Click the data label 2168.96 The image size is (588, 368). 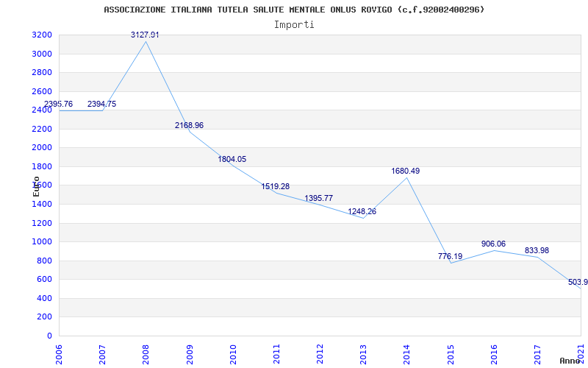click(x=189, y=125)
